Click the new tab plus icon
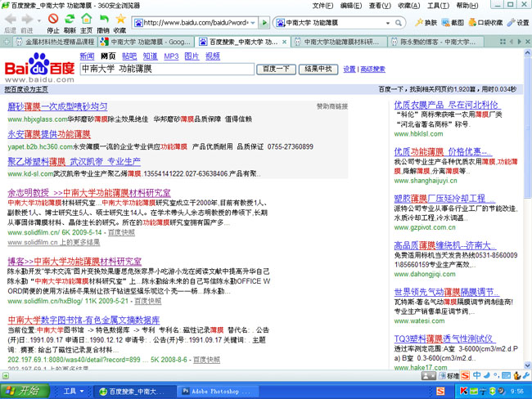 (x=6, y=42)
